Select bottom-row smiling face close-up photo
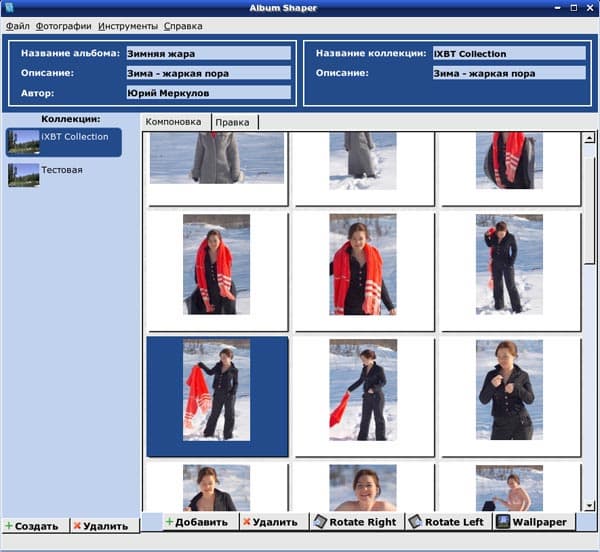Screen dimensions: 600x552 coord(363,488)
